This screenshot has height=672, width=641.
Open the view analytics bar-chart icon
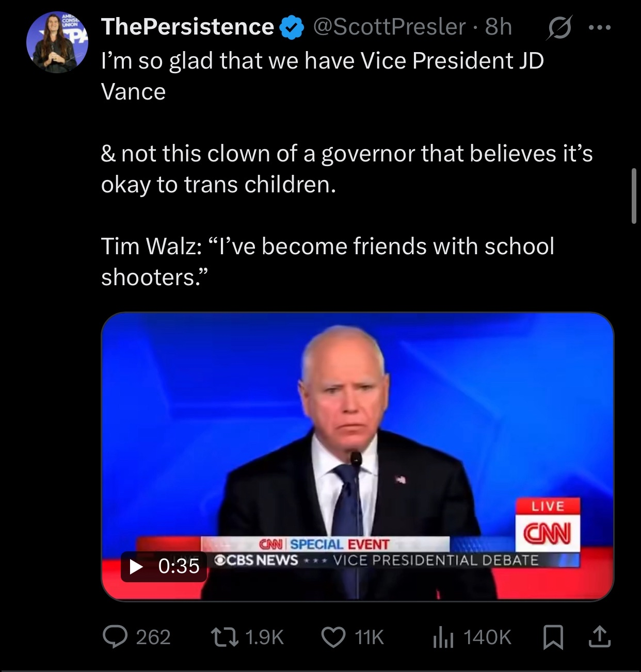(x=442, y=637)
